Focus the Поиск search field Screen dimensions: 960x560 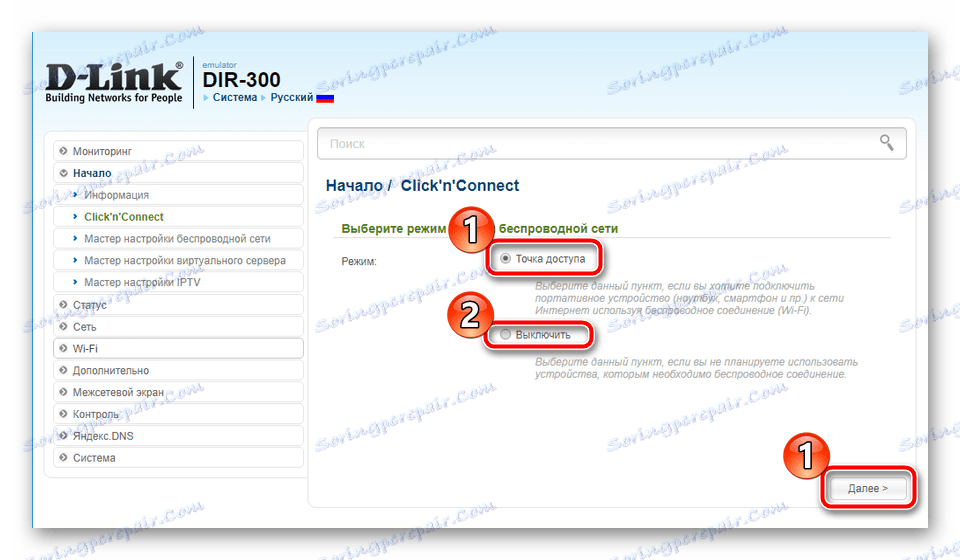tap(611, 144)
